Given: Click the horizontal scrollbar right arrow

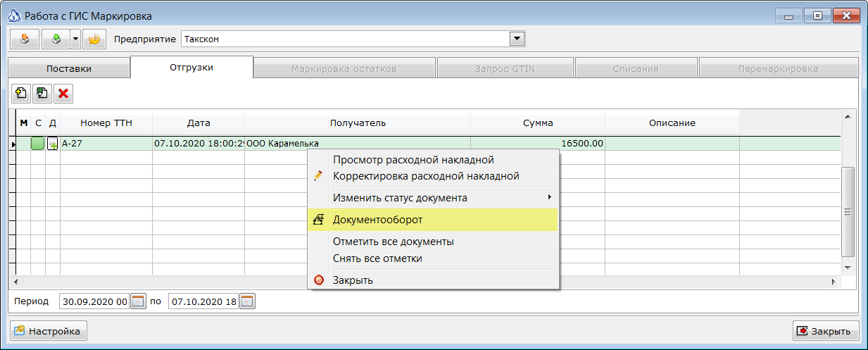Looking at the screenshot, I should point(834,281).
